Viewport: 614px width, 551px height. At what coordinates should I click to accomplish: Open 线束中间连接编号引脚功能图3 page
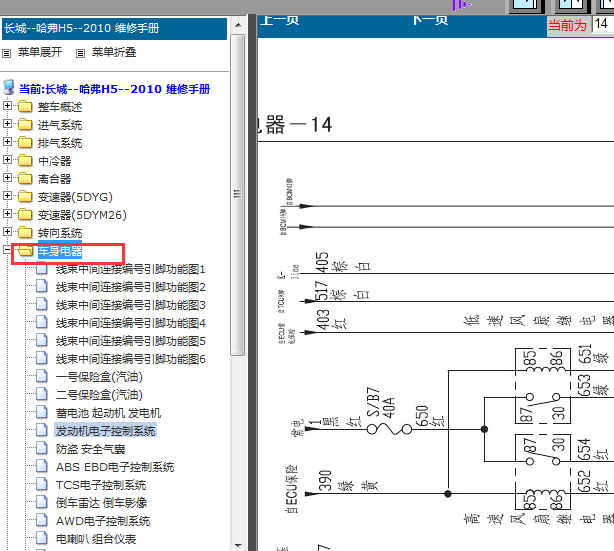click(131, 305)
